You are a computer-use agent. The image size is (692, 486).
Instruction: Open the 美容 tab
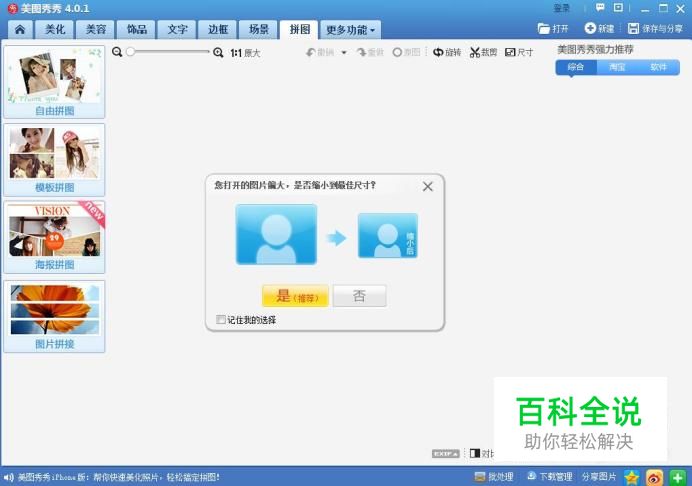(95, 30)
